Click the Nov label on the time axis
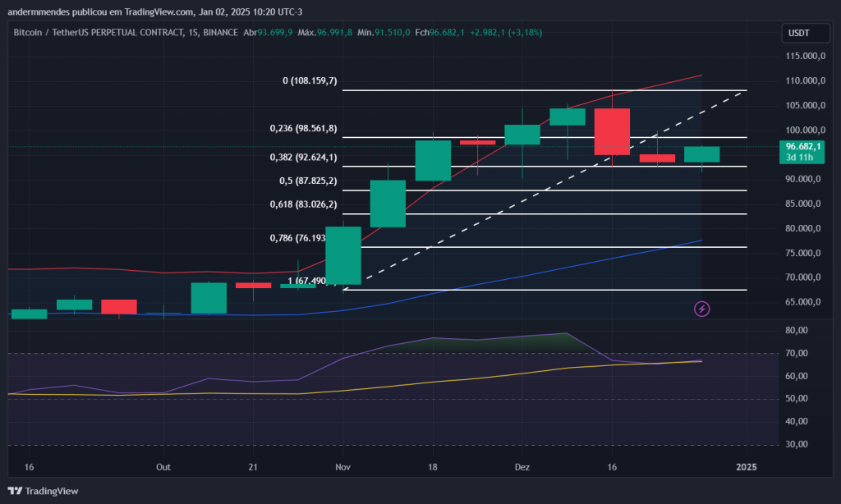This screenshot has width=841, height=504. pos(342,467)
